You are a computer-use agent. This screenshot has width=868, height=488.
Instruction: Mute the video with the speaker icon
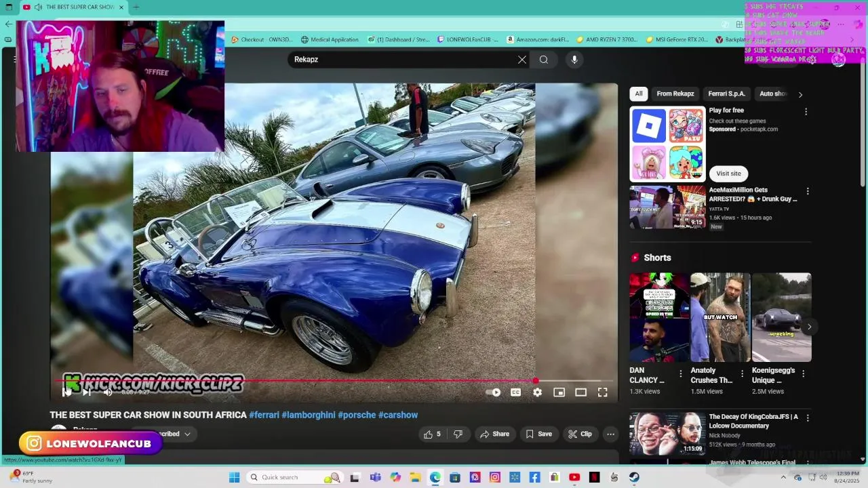[x=108, y=392]
